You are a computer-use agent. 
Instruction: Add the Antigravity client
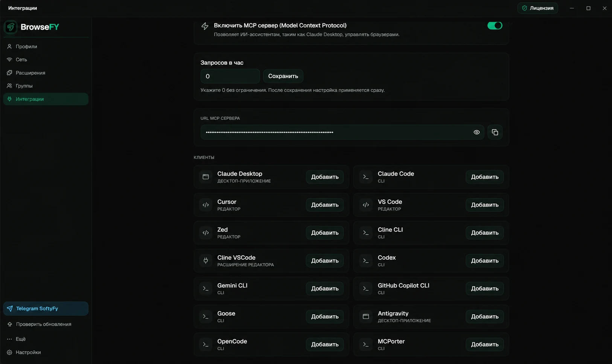pyautogui.click(x=485, y=316)
